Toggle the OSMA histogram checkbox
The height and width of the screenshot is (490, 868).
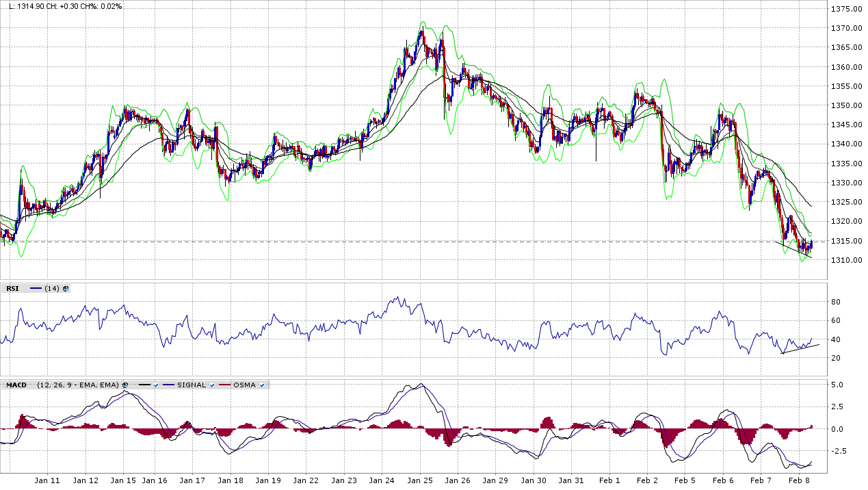click(262, 385)
